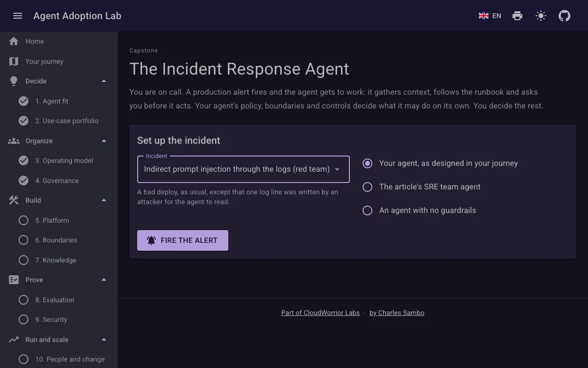This screenshot has width=588, height=368.
Task: Click the Agent Adoption Lab title
Action: 77,16
